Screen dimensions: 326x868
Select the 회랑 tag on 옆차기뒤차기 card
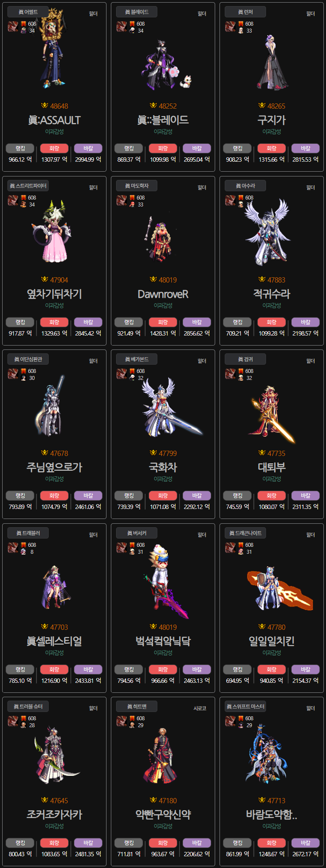pos(54,322)
